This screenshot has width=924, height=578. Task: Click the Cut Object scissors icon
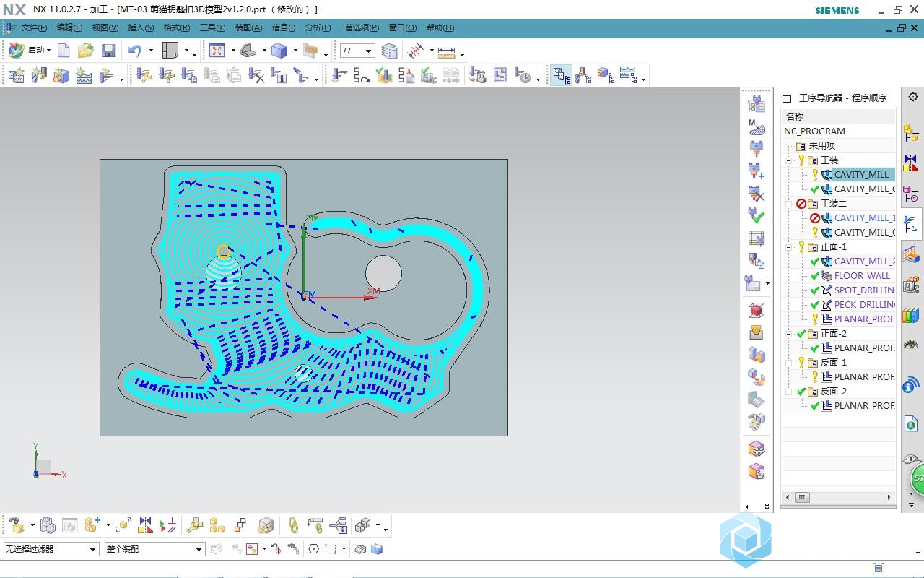[167, 75]
